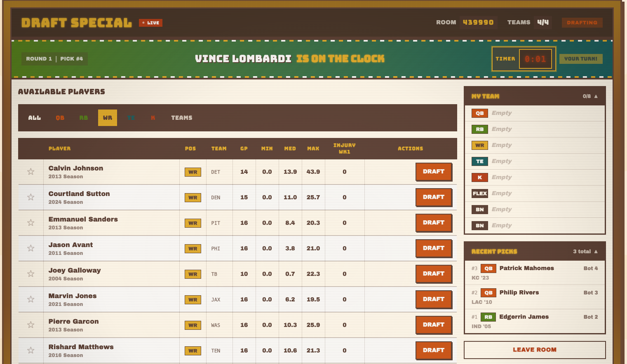This screenshot has height=364, width=627.
Task: Click the FLEX slot badge in My Team
Action: click(479, 193)
